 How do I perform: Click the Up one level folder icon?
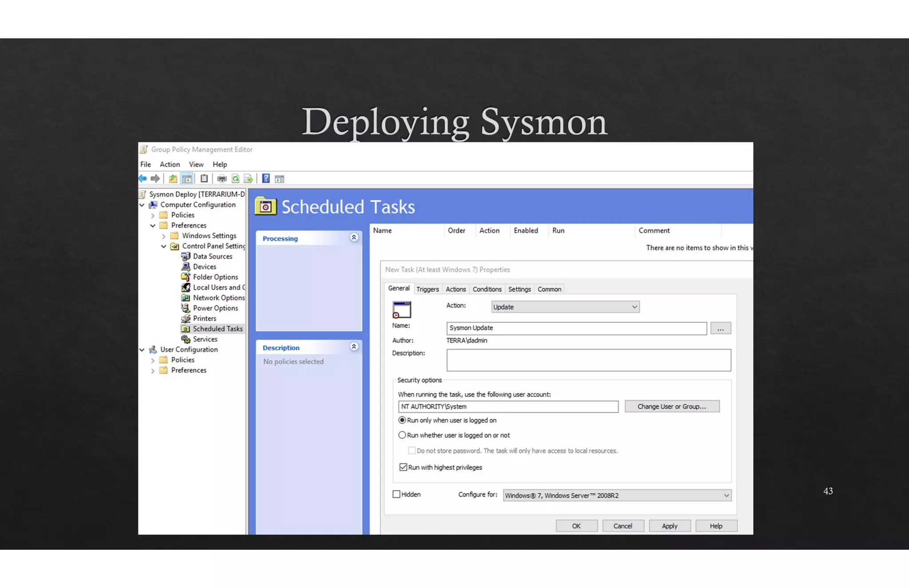173,179
